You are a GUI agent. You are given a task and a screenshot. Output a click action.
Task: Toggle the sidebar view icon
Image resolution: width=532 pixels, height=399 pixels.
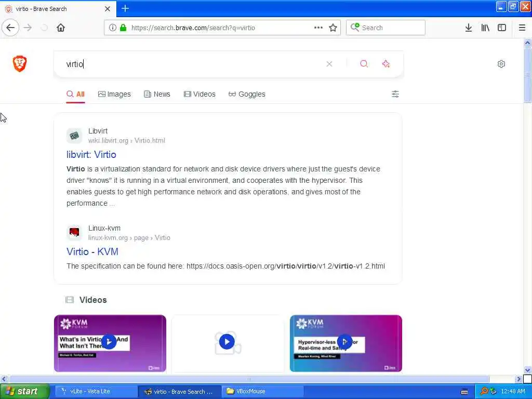(502, 28)
